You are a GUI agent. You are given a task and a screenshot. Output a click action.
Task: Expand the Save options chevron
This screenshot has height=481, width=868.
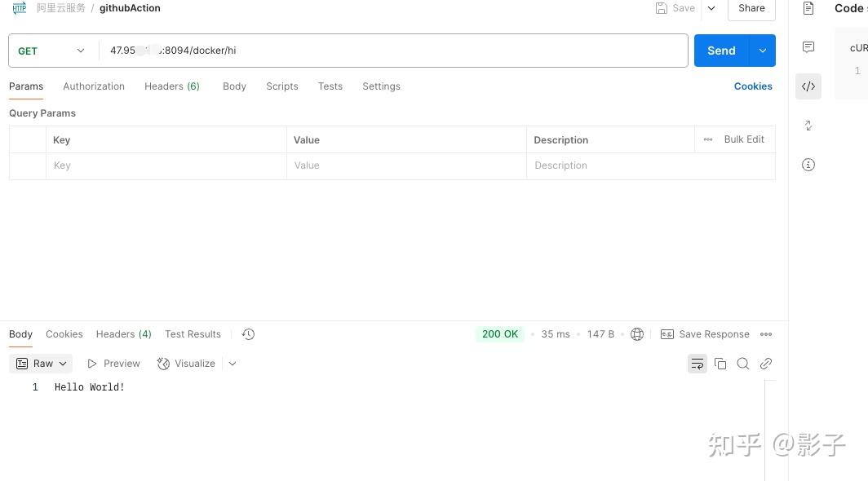tap(711, 8)
